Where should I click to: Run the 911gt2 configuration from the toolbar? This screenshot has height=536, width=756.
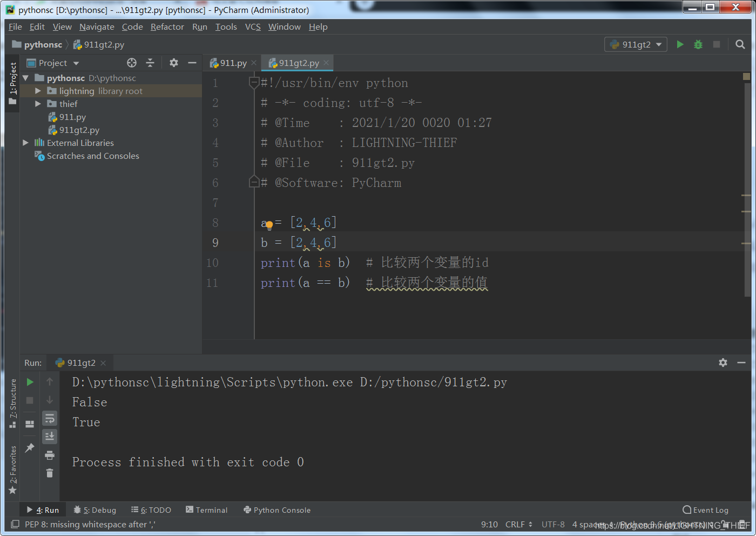[680, 44]
